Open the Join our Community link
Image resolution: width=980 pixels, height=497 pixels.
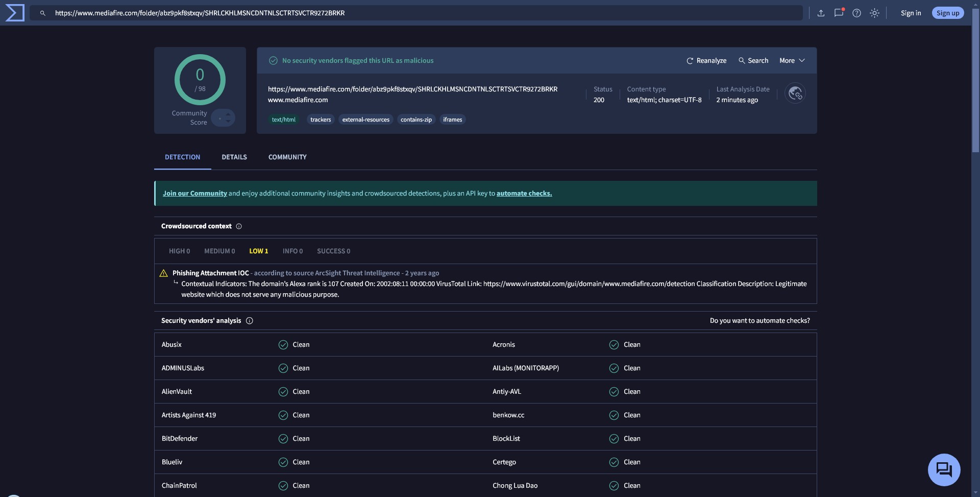tap(194, 194)
